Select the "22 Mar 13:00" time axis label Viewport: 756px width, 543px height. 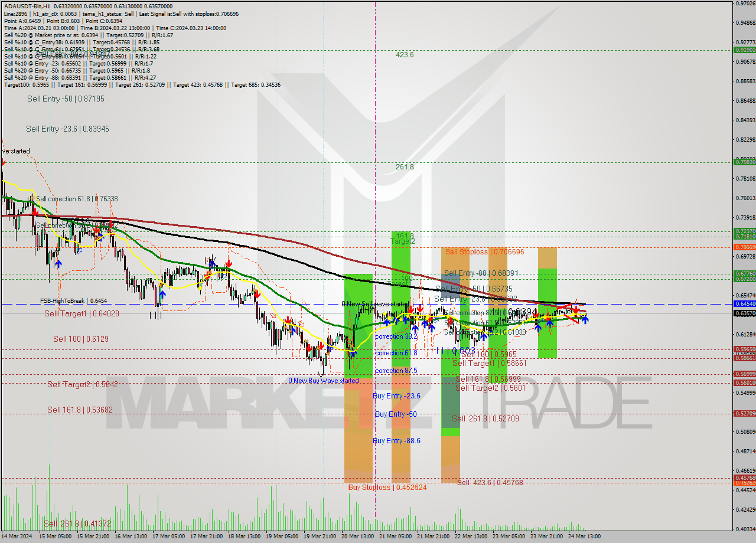pyautogui.click(x=471, y=536)
